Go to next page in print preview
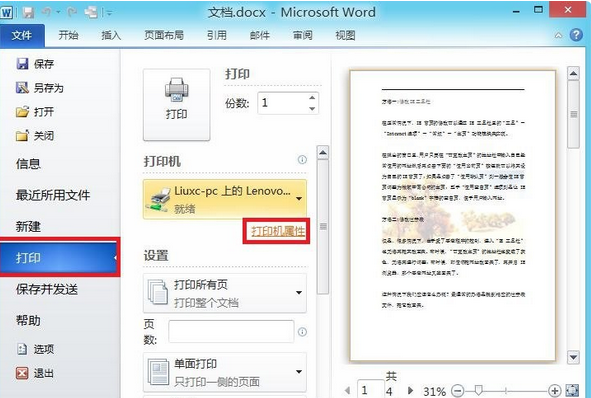591x398 pixels. (x=410, y=390)
